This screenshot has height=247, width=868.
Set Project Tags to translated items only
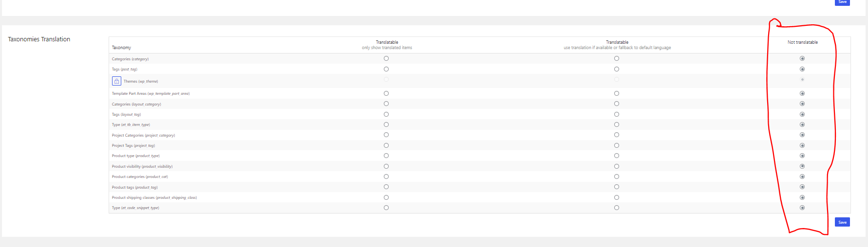[386, 145]
